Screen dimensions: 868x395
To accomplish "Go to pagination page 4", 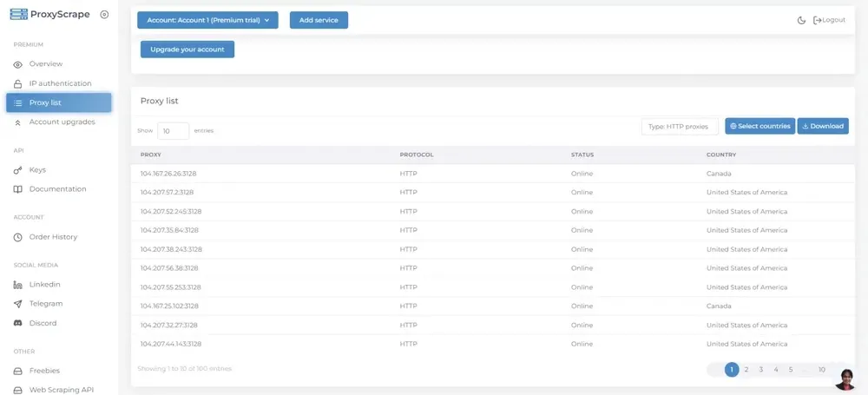I will [x=776, y=370].
